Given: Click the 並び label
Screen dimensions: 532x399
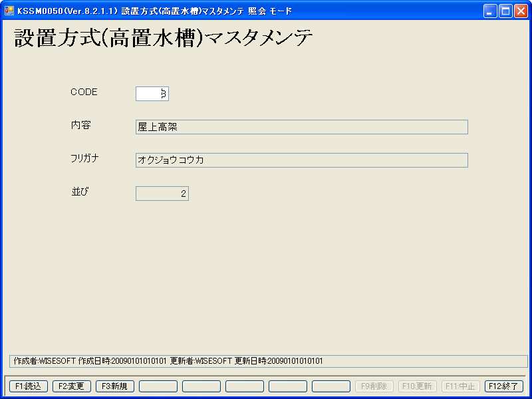Looking at the screenshot, I should (80, 192).
